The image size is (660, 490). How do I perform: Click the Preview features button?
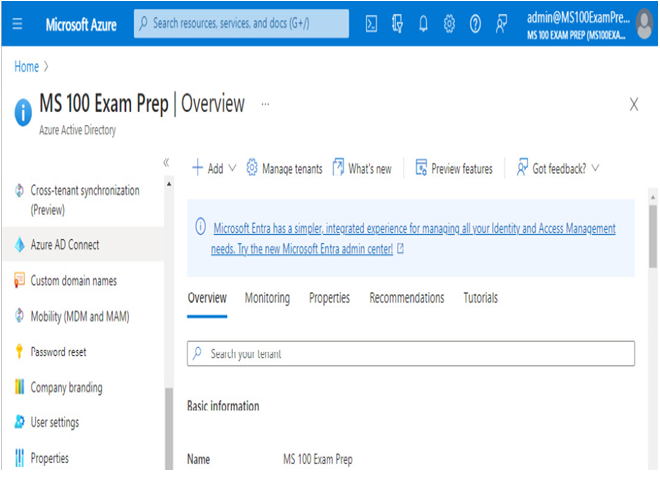454,168
